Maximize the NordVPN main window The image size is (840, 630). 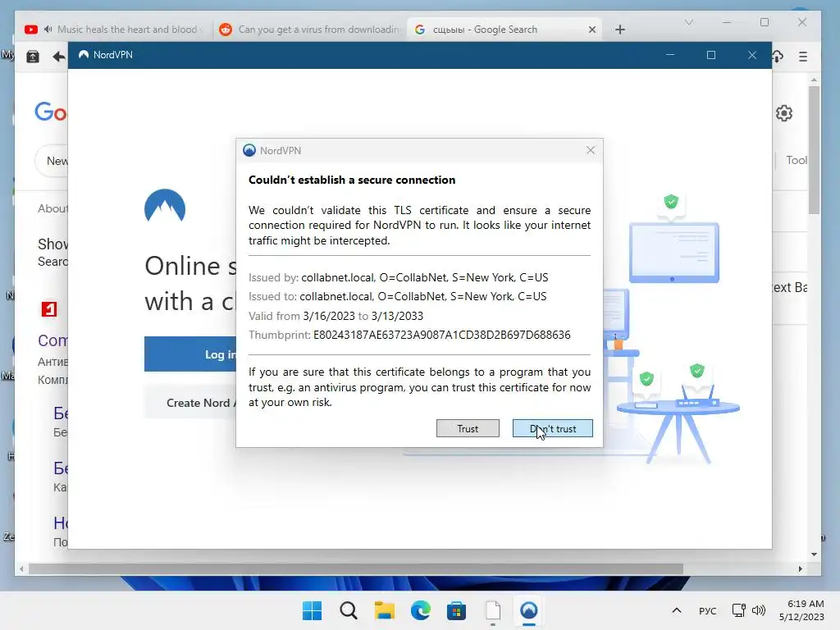tap(711, 55)
